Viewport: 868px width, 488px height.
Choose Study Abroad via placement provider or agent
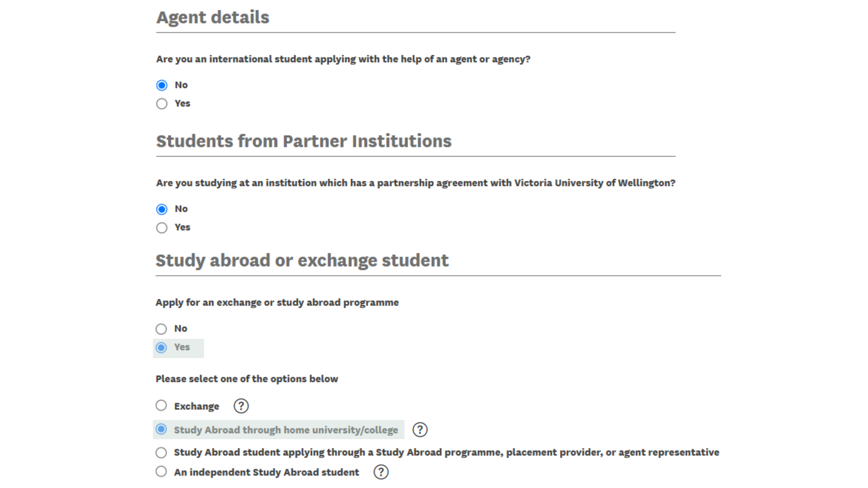[161, 453]
